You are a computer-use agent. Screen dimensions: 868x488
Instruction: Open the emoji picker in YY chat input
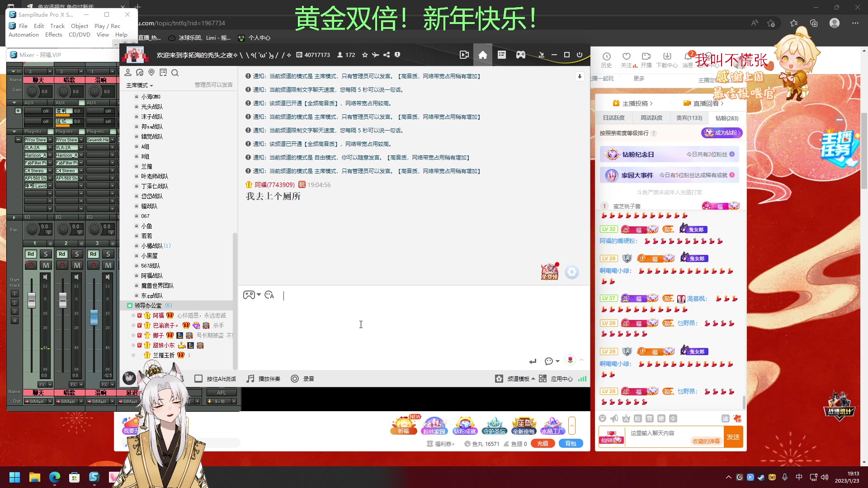click(269, 295)
